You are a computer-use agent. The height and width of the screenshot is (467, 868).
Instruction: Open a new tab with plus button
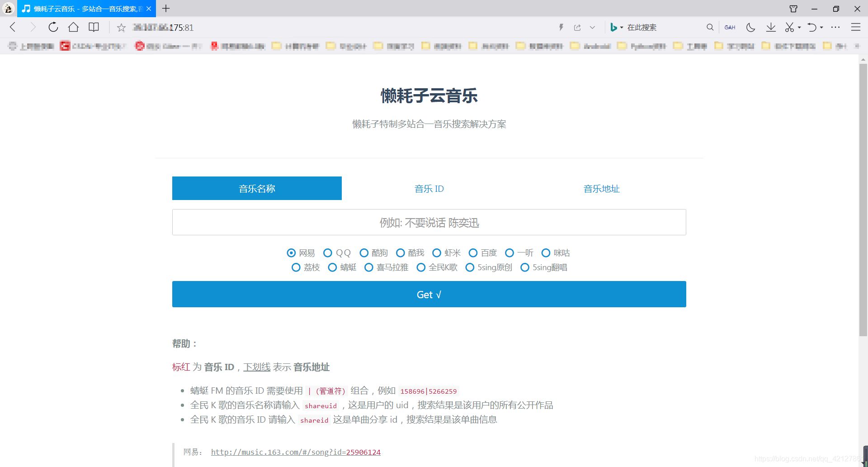(x=166, y=8)
